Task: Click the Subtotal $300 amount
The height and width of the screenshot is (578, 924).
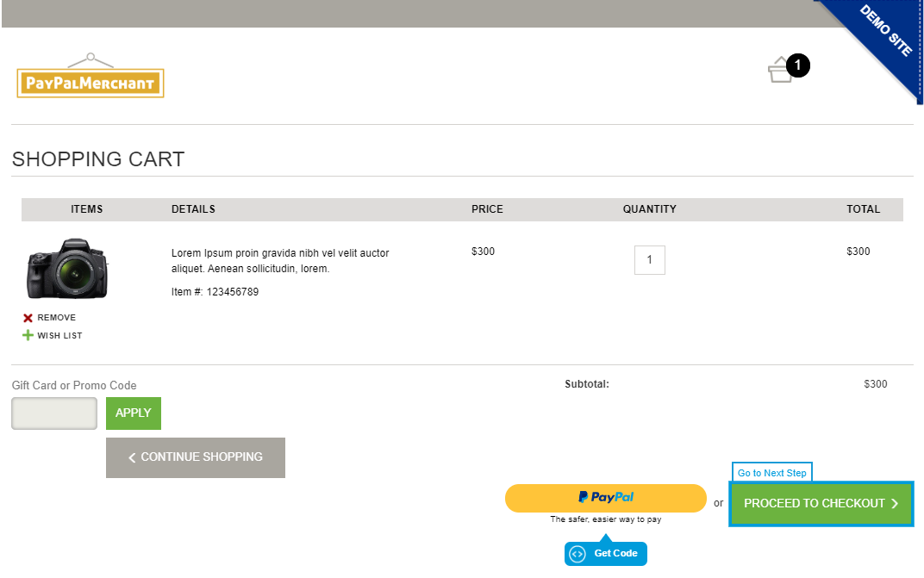Action: tap(876, 384)
